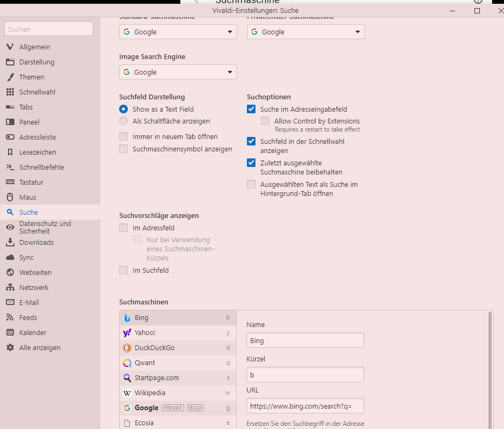Click 'Alle anzeigen' in the sidebar

pyautogui.click(x=40, y=347)
